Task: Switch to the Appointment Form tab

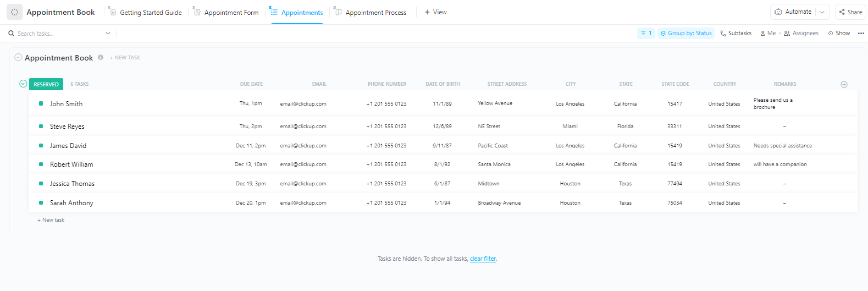Action: (225, 12)
